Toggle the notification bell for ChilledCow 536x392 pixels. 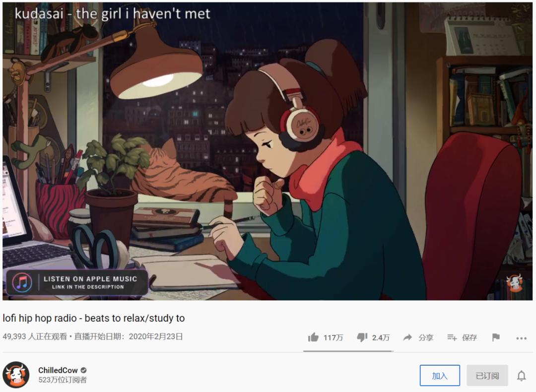[x=521, y=376]
